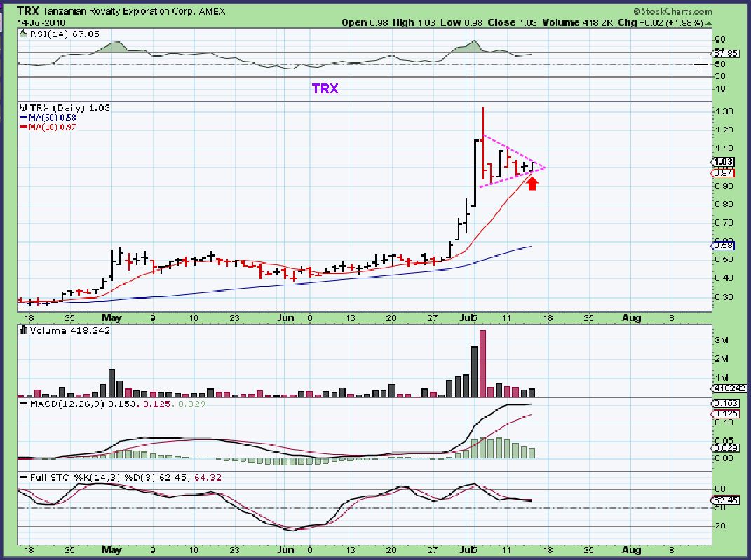Image resolution: width=751 pixels, height=560 pixels.
Task: Click the "MA(10) 0.97" legend entry
Action: coord(52,127)
